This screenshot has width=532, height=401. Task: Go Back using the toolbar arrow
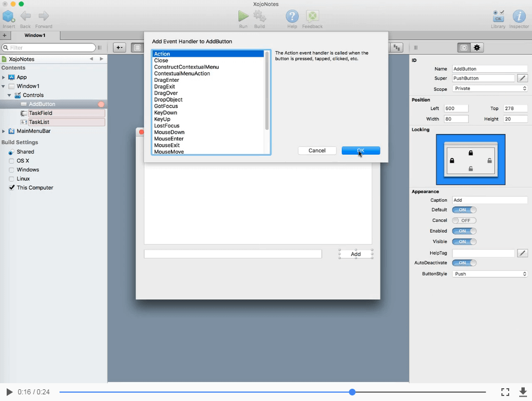(25, 16)
